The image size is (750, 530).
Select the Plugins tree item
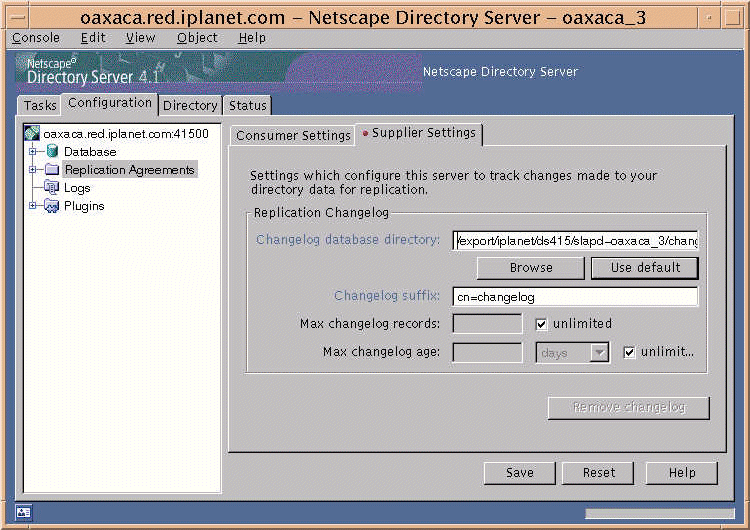[x=84, y=206]
